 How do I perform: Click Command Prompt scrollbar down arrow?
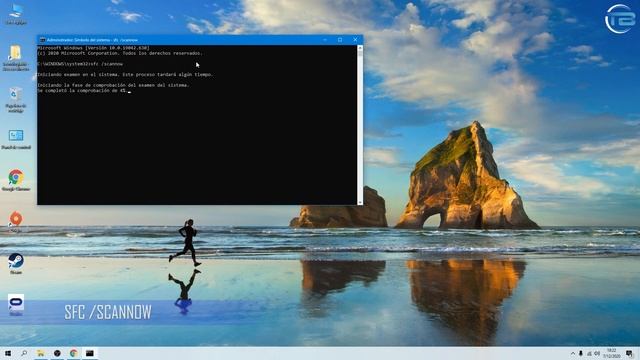click(360, 202)
